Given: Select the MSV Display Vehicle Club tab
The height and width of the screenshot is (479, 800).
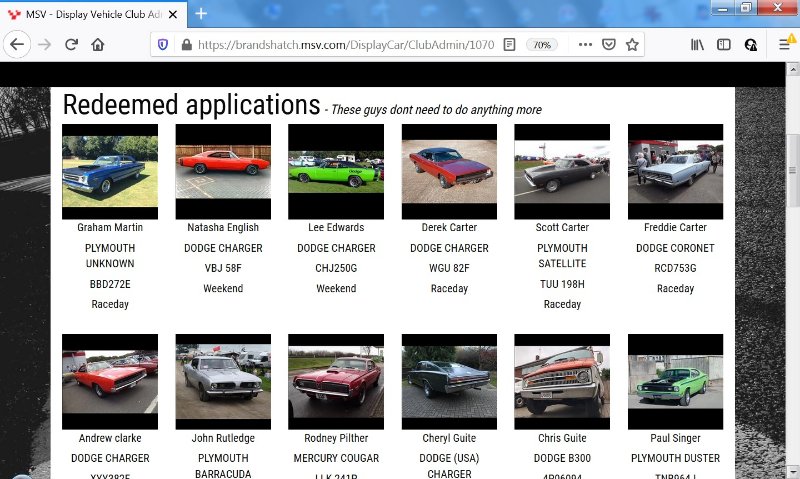Looking at the screenshot, I should 90,14.
